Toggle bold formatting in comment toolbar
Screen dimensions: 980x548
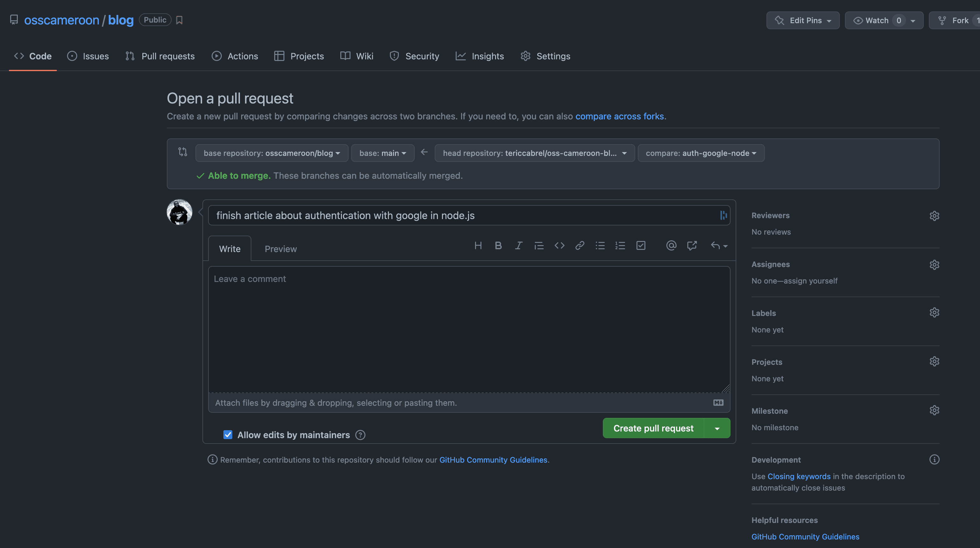(498, 245)
